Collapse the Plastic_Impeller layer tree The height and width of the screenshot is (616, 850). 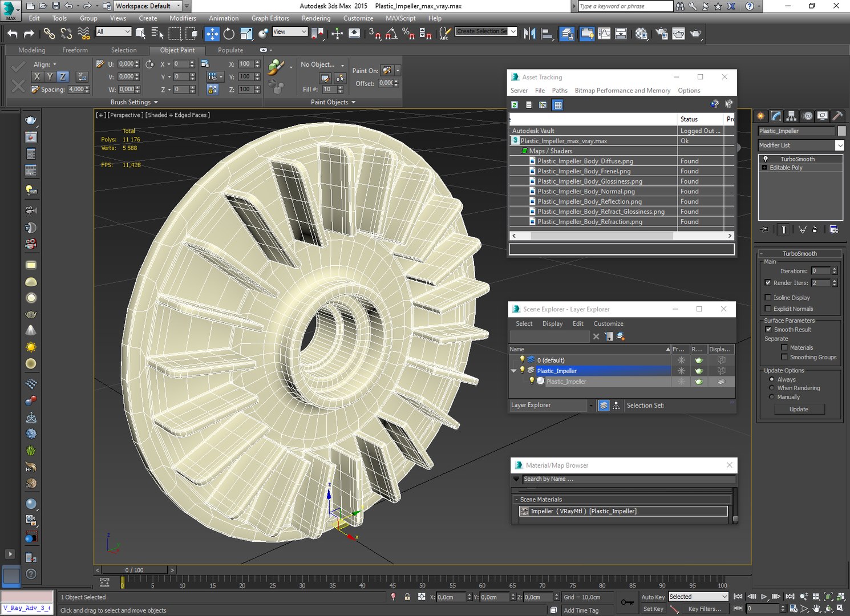pos(514,371)
